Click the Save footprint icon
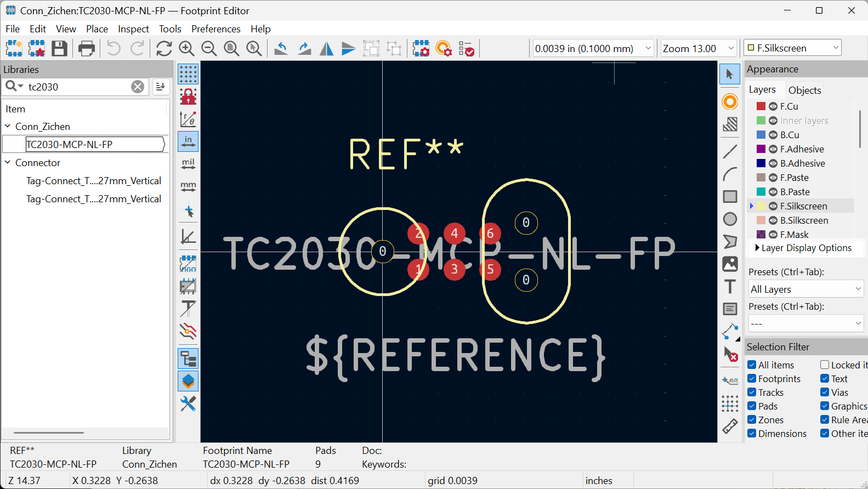The height and width of the screenshot is (489, 868). (59, 49)
